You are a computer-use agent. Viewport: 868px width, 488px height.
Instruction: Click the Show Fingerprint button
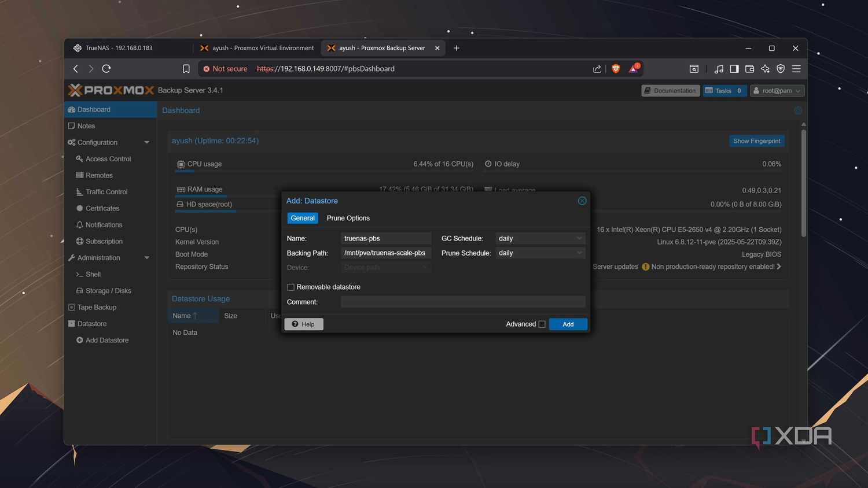(756, 141)
